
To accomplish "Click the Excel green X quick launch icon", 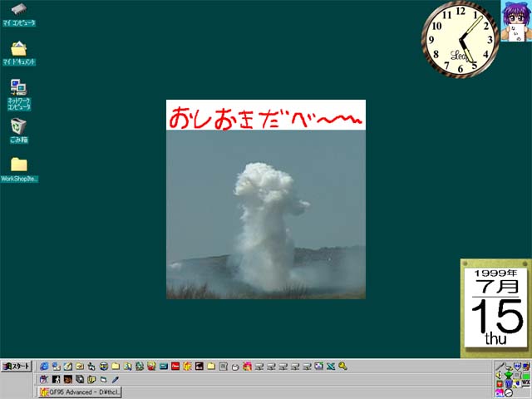I will [331, 366].
